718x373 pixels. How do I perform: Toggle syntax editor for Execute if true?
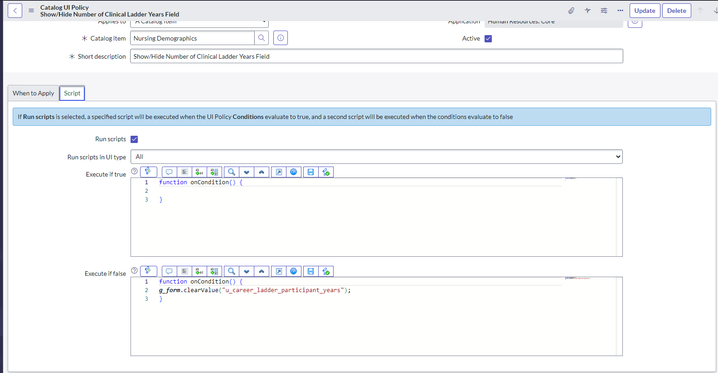[x=148, y=172]
